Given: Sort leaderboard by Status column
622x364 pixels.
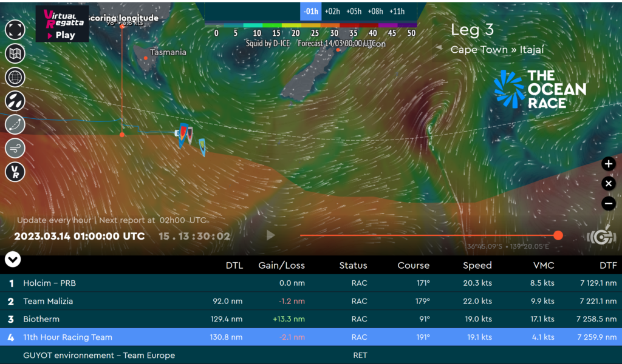Looking at the screenshot, I should pos(353,265).
